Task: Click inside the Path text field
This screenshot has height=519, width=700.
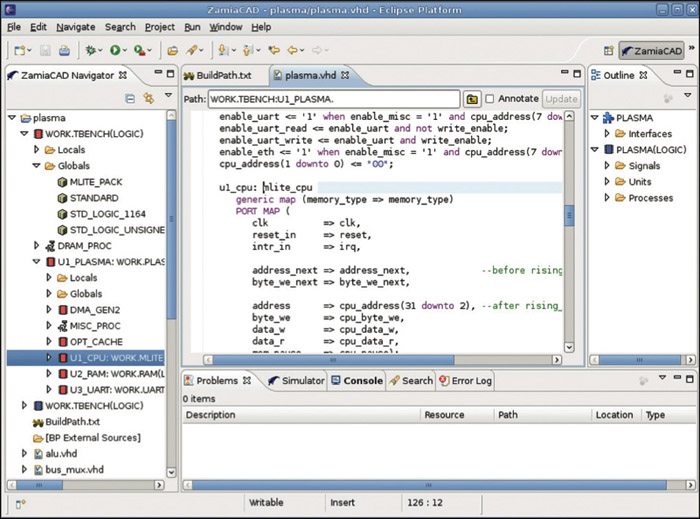Action: coord(335,99)
